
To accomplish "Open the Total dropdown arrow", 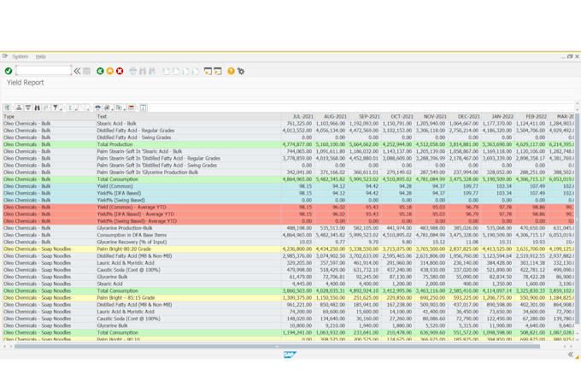I will [x=76, y=109].
